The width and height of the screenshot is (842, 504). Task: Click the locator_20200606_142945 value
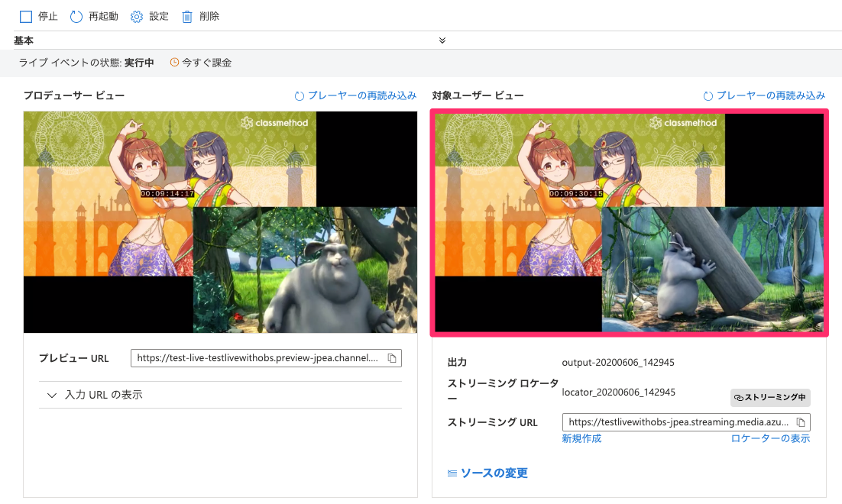(x=619, y=392)
